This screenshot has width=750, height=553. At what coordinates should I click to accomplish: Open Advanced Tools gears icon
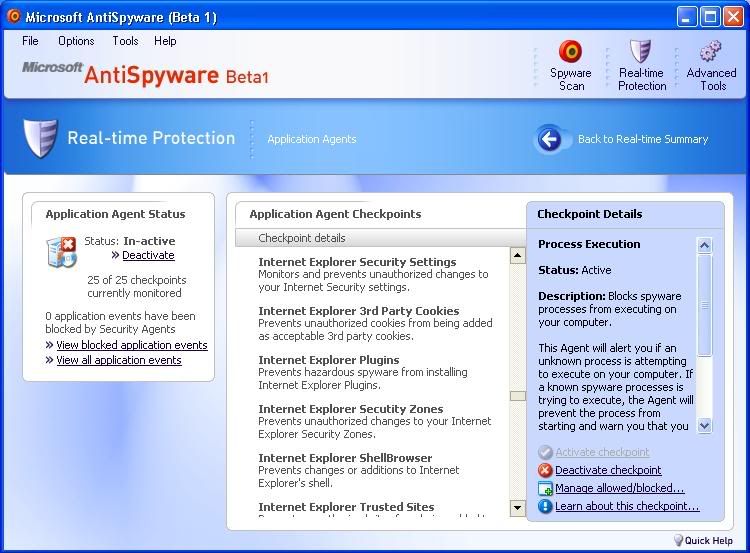(711, 51)
